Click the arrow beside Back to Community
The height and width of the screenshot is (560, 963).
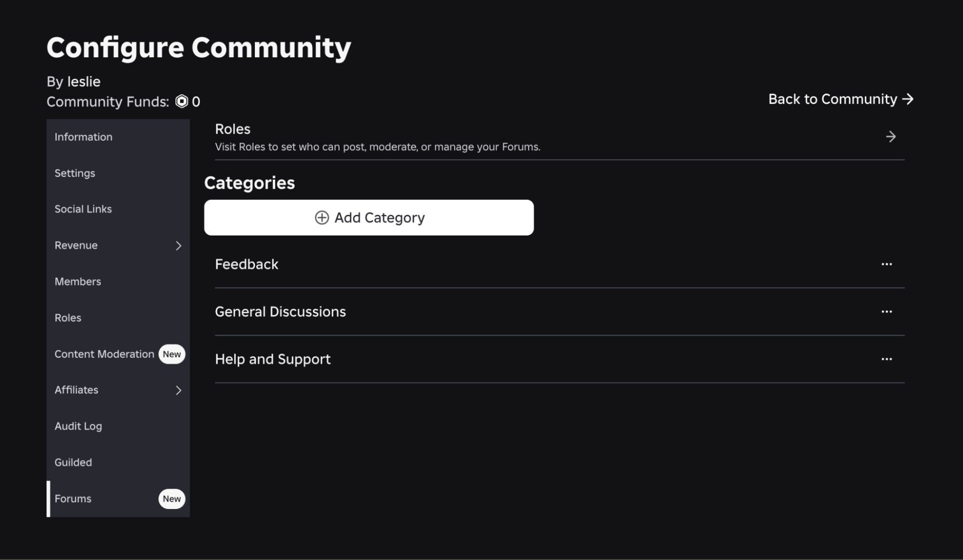coord(909,99)
